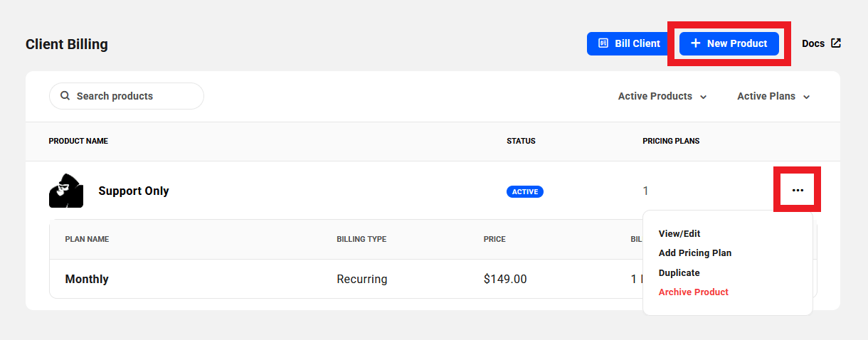Click the BILLING TYPE column header
Screen dimensions: 868x340
pyautogui.click(x=361, y=239)
